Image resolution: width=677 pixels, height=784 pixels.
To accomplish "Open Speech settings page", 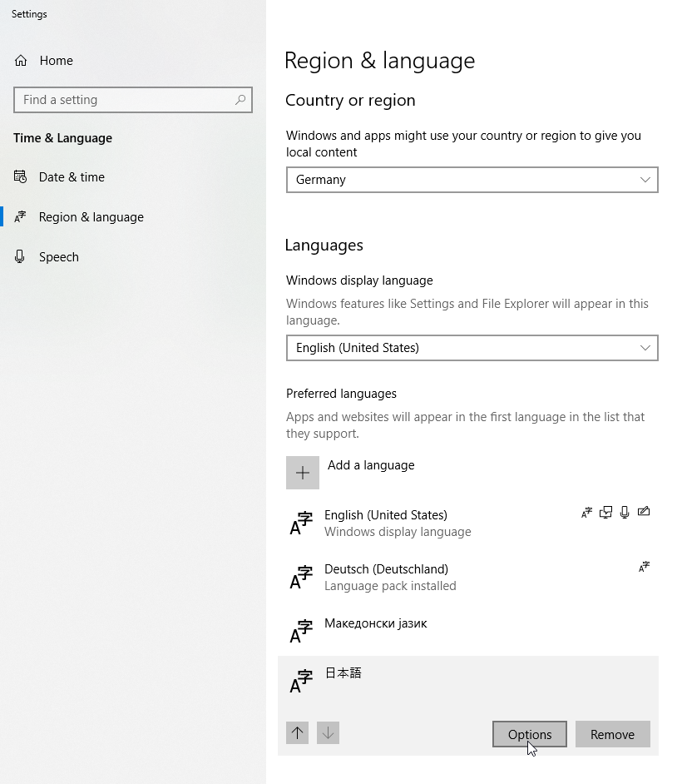I will click(x=58, y=257).
